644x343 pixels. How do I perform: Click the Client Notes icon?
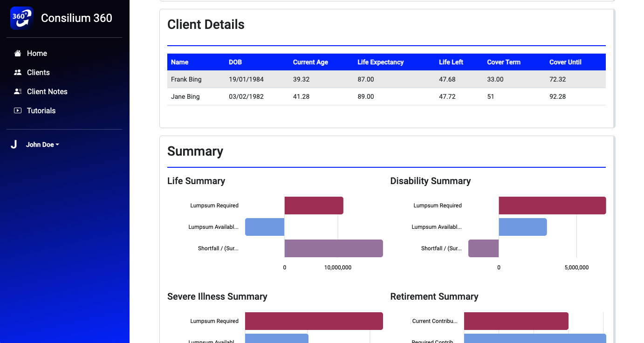18,92
